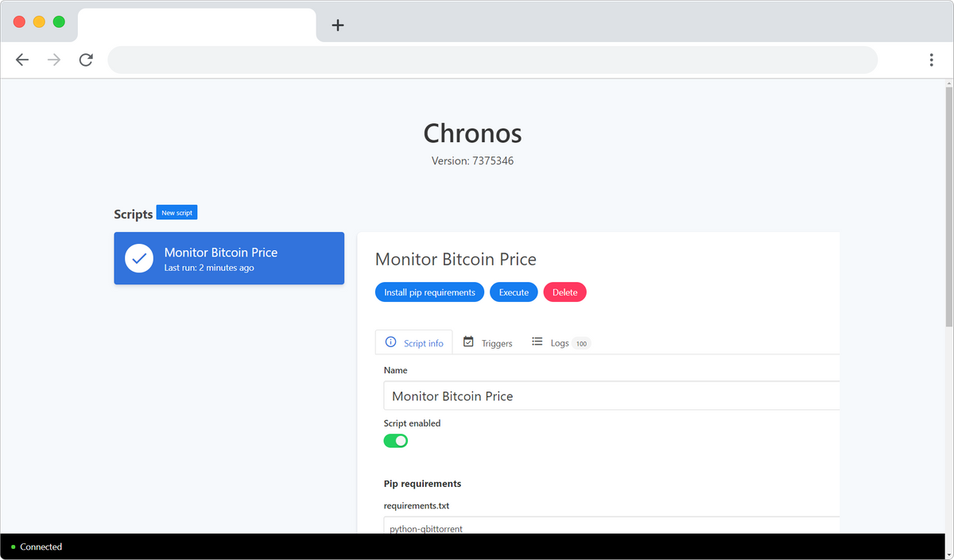Open a new browser tab
The width and height of the screenshot is (954, 560).
338,25
